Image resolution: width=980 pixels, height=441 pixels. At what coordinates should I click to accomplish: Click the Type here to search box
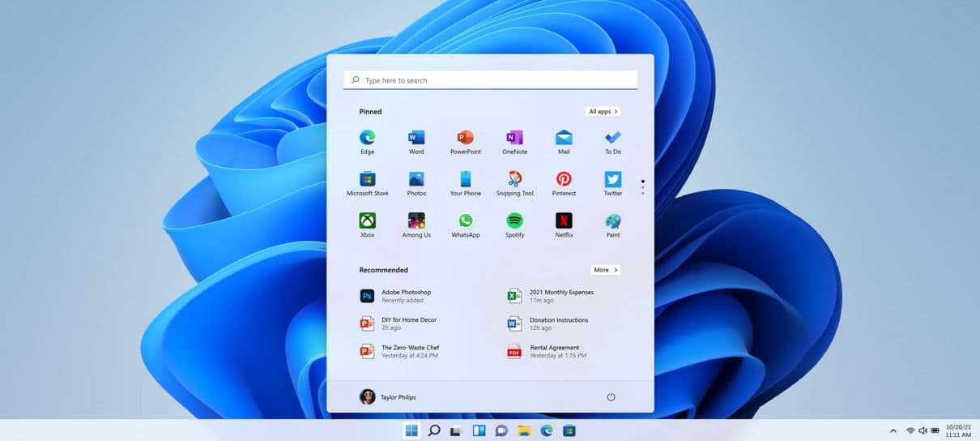click(490, 80)
